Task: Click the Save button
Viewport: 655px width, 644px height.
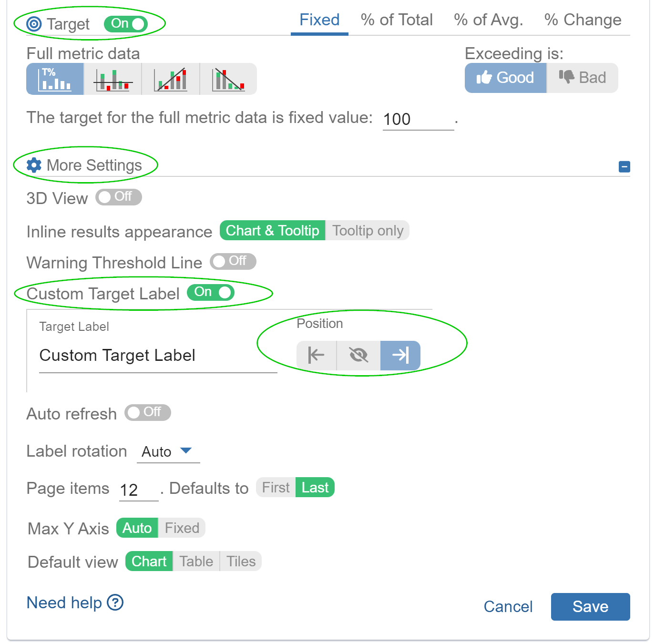Action: pos(590,606)
